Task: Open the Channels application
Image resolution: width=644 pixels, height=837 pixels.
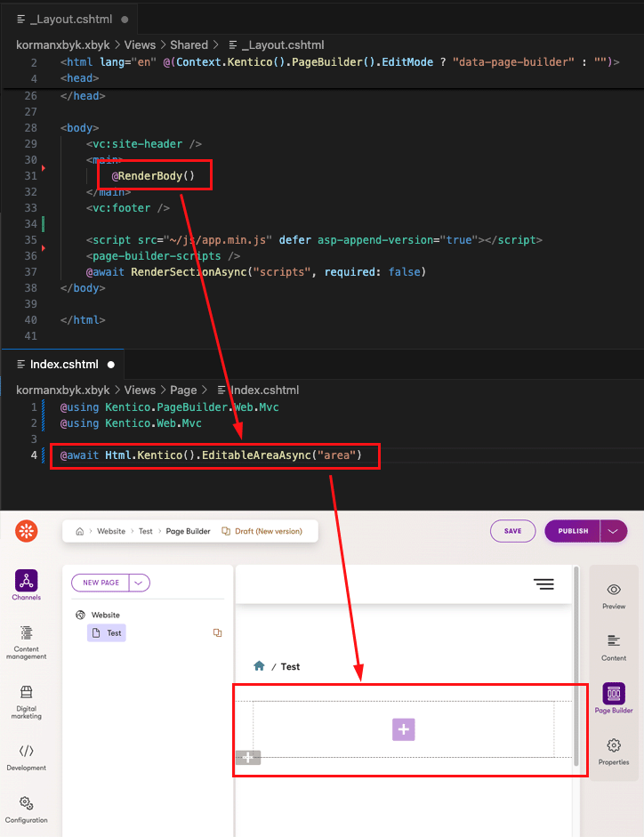Action: pyautogui.click(x=27, y=585)
